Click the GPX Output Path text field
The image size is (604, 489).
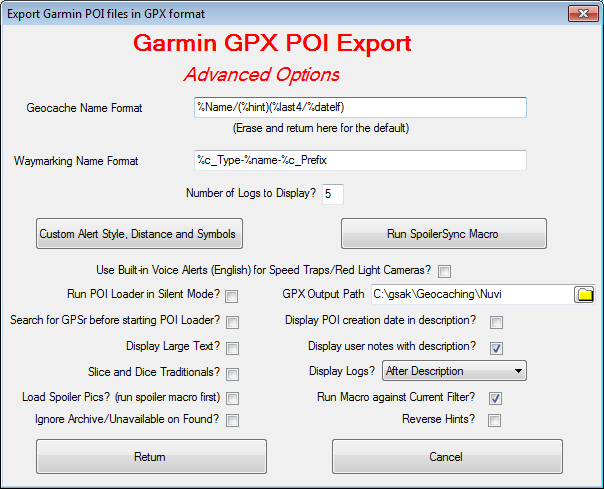[472, 295]
